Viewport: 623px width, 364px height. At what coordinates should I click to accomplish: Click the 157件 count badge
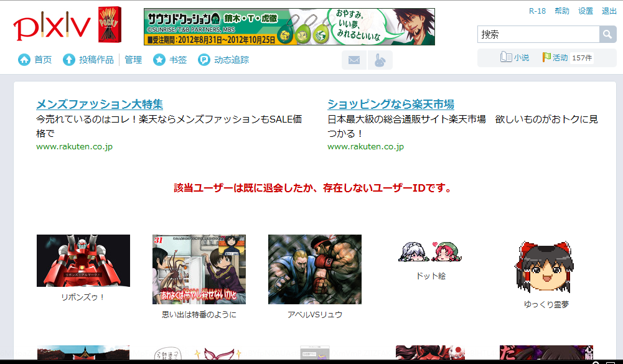[x=582, y=58]
